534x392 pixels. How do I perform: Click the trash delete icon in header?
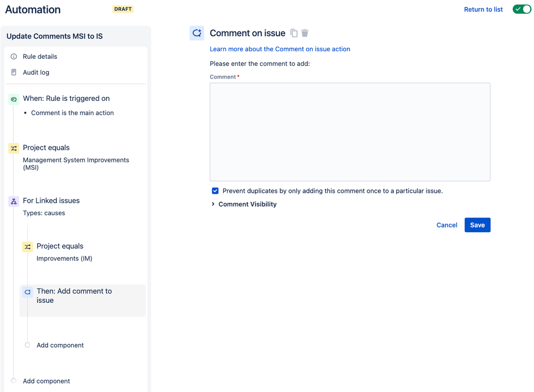(305, 33)
